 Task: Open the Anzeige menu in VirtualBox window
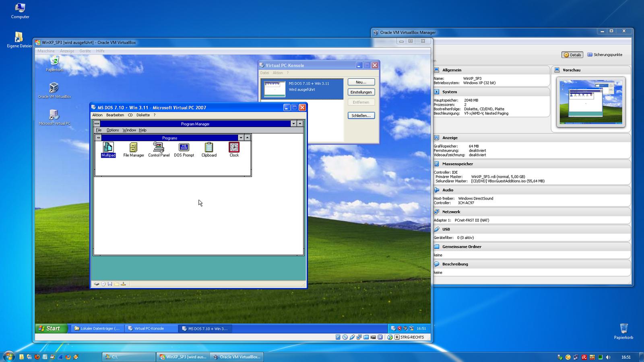click(x=67, y=51)
